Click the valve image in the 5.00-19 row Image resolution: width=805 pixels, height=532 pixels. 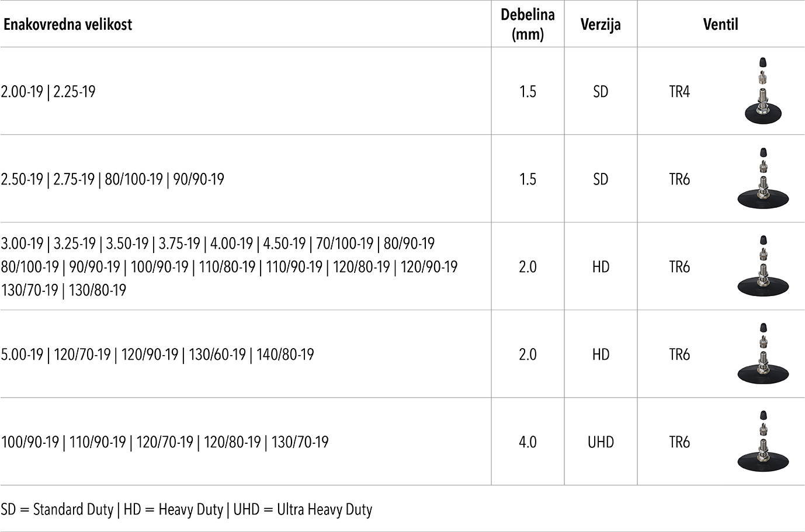pos(763,354)
